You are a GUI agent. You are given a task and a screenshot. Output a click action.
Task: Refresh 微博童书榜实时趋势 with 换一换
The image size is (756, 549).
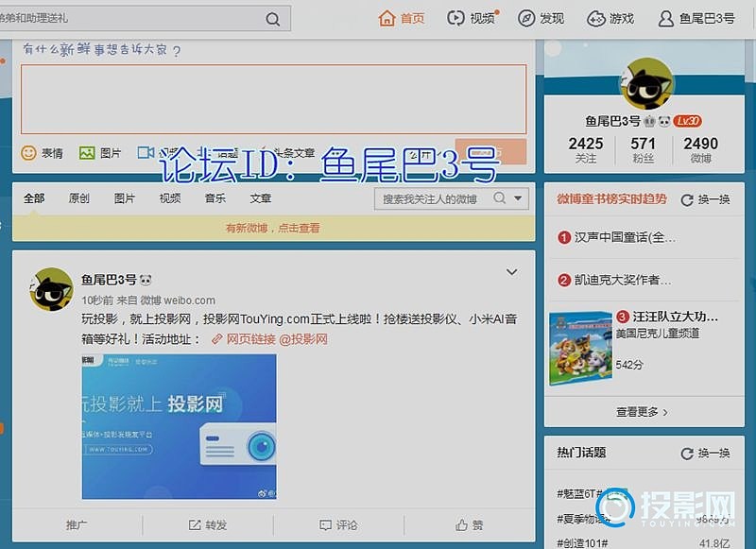705,199
